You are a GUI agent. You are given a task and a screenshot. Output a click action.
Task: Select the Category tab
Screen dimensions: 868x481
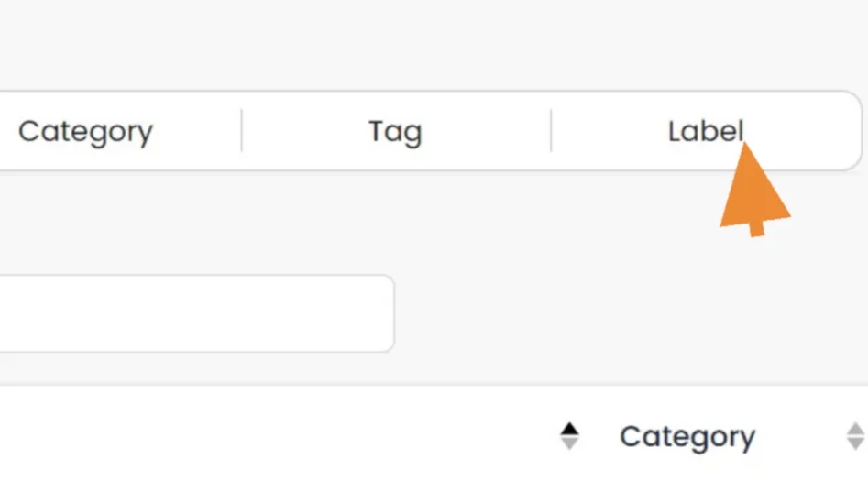pyautogui.click(x=85, y=132)
